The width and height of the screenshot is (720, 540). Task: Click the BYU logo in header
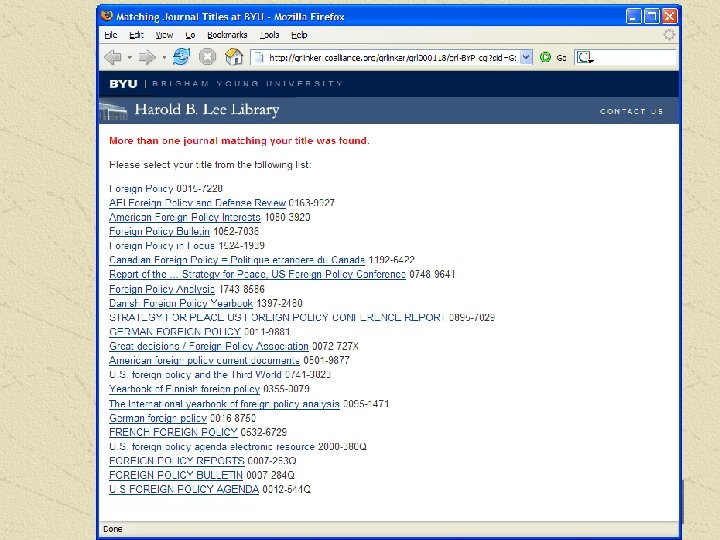(x=123, y=84)
